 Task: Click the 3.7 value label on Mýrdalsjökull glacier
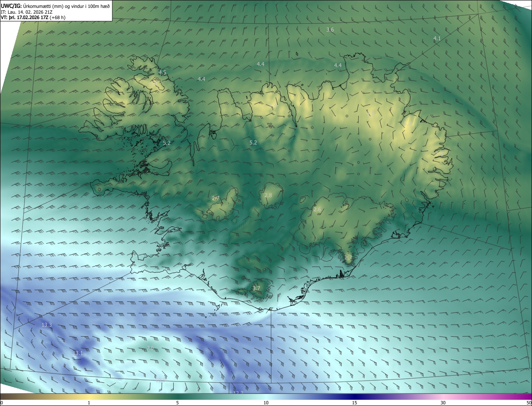(x=256, y=288)
